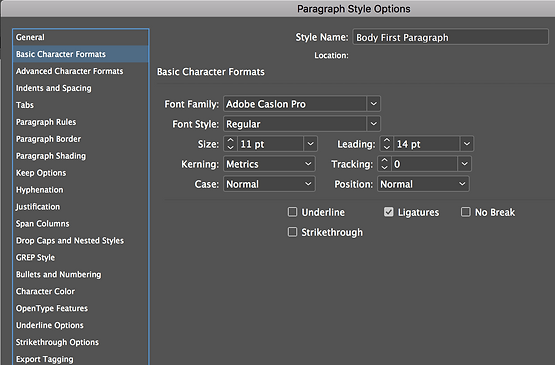Select Keep Options category
This screenshot has height=365, width=555.
point(81,173)
